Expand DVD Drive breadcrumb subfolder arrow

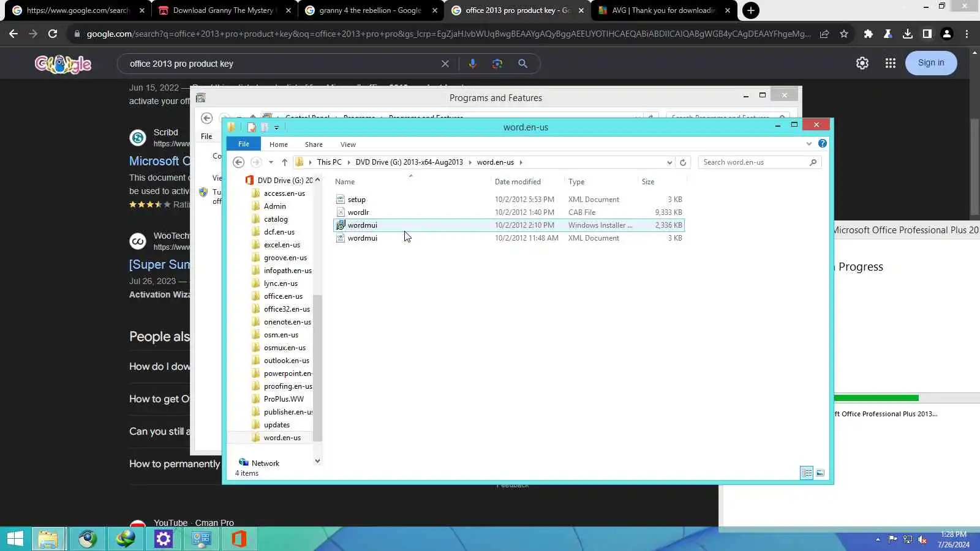point(470,162)
